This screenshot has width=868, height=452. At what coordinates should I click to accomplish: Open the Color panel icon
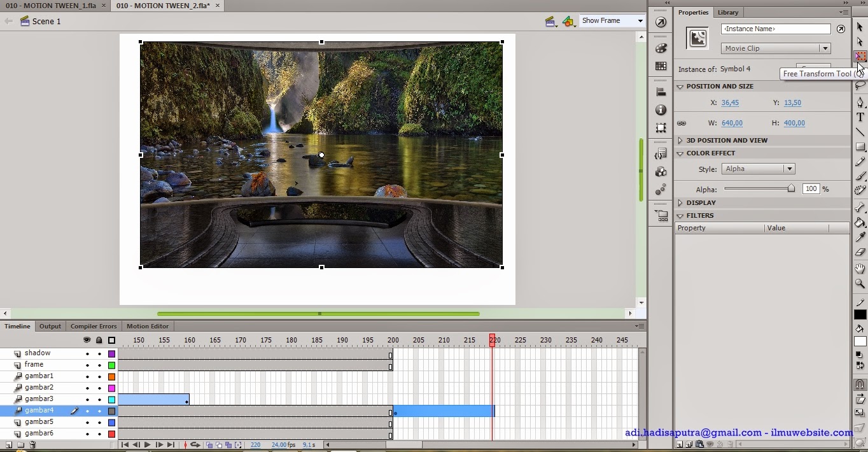point(661,48)
